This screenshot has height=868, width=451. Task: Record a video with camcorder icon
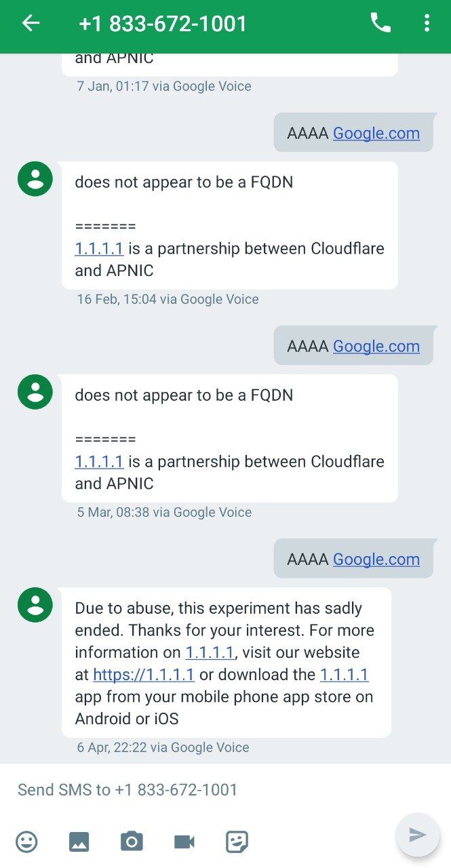[x=184, y=842]
